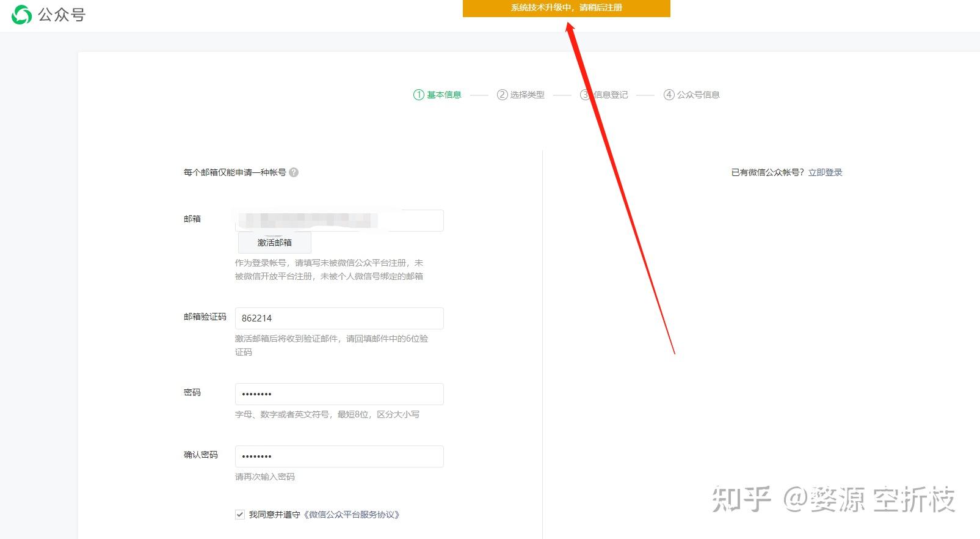Click the 邮箱 email input field
Screen dimensions: 980x539
click(339, 221)
